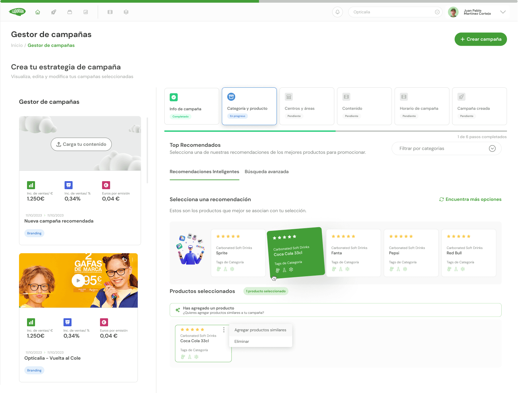Play the Gafas de Marca video
Viewport: 532px width, 393px height.
tap(78, 280)
